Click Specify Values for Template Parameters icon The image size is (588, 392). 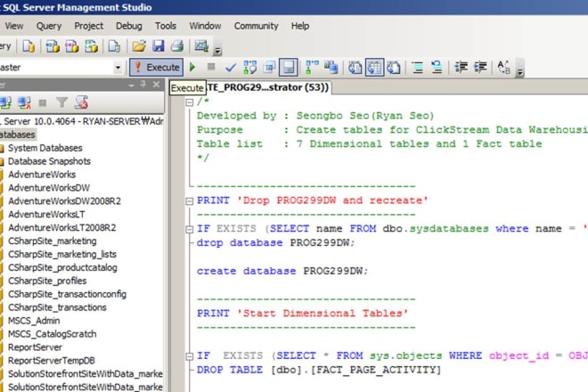pos(503,68)
